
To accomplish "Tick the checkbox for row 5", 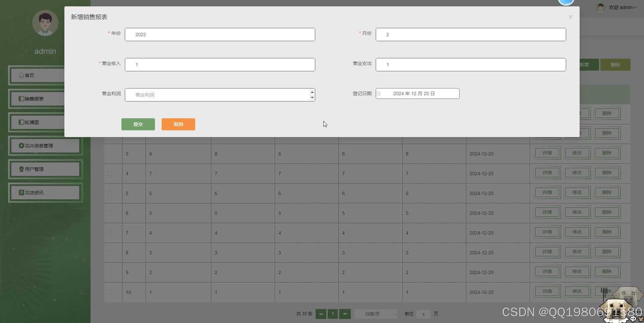I will coord(110,193).
